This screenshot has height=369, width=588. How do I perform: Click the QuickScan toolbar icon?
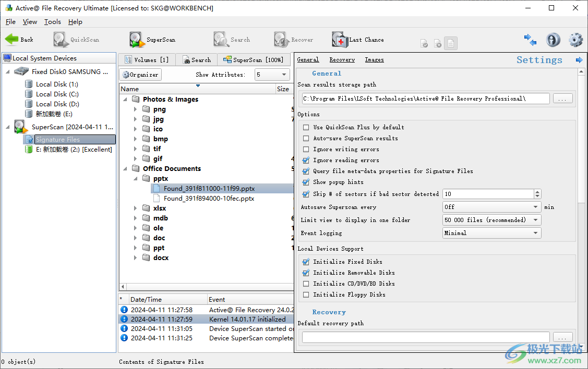point(61,40)
